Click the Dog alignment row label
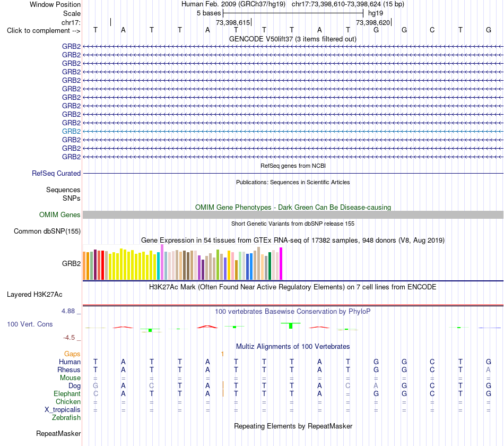The width and height of the screenshot is (504, 446). [x=74, y=386]
